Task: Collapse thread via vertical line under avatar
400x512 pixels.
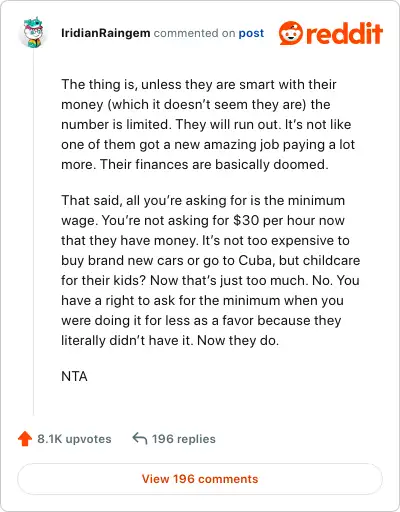Action: 33,233
